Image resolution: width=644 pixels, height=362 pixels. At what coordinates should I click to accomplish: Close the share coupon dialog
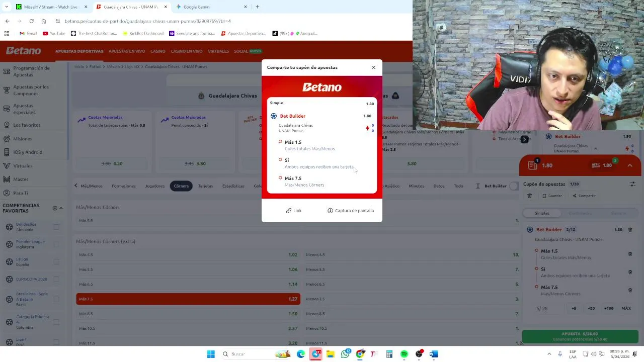(x=373, y=67)
